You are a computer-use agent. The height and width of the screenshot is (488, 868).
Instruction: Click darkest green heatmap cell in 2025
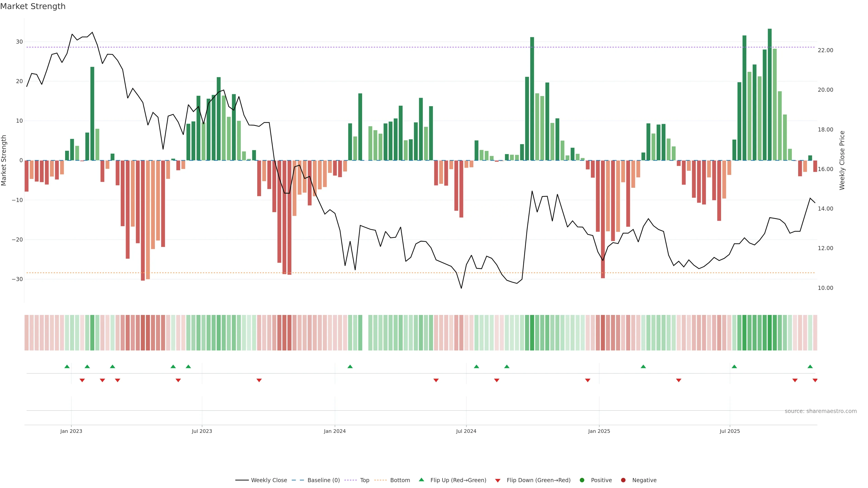click(770, 333)
